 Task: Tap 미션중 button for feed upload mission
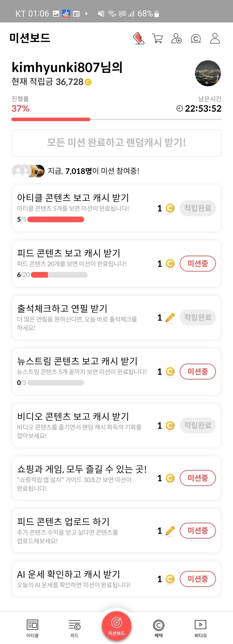(198, 530)
